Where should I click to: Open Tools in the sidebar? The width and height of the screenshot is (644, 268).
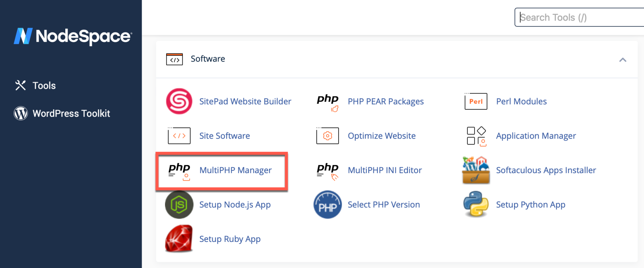44,86
